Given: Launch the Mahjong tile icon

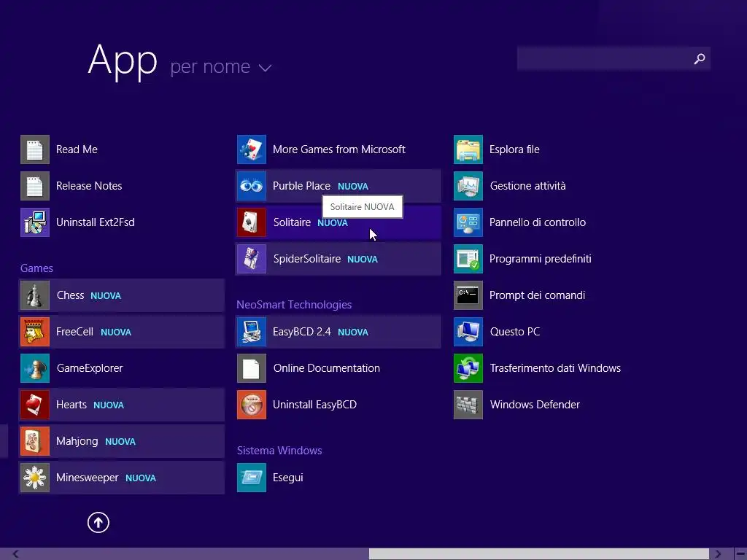Looking at the screenshot, I should coord(35,441).
